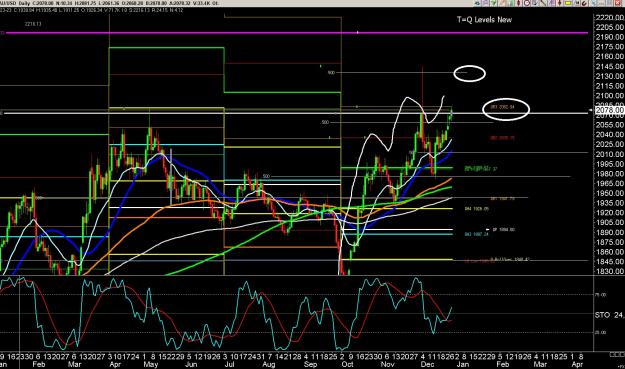Viewport: 625px width, 369px height.
Task: Click the red X icon on the toolbar
Action: 617,3
